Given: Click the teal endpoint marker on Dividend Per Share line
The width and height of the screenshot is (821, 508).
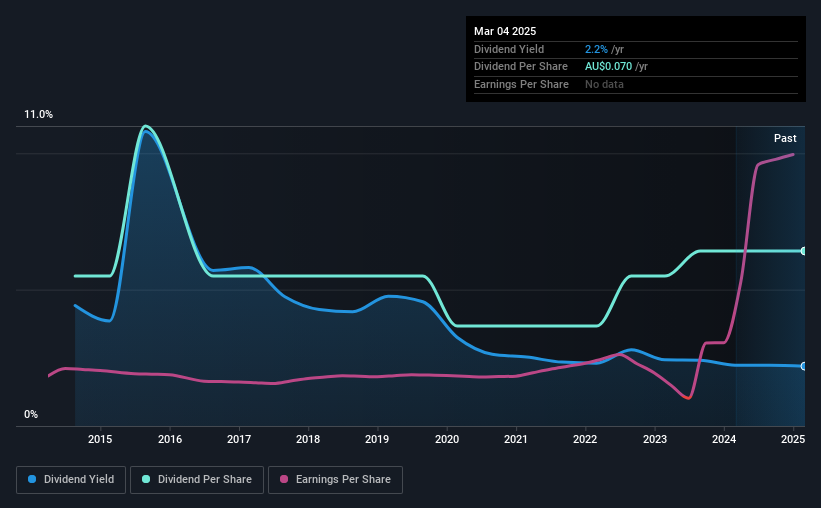Looking at the screenshot, I should tap(804, 251).
